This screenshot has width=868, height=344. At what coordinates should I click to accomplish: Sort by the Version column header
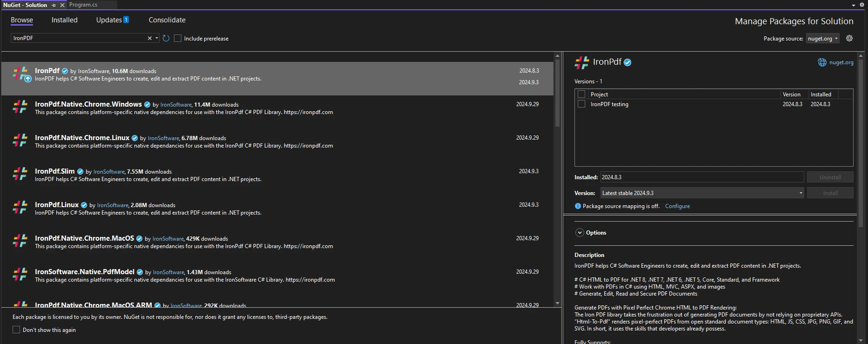[791, 94]
